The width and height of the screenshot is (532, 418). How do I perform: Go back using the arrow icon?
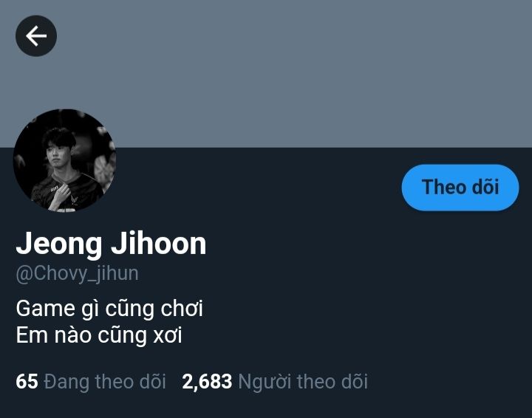[36, 35]
